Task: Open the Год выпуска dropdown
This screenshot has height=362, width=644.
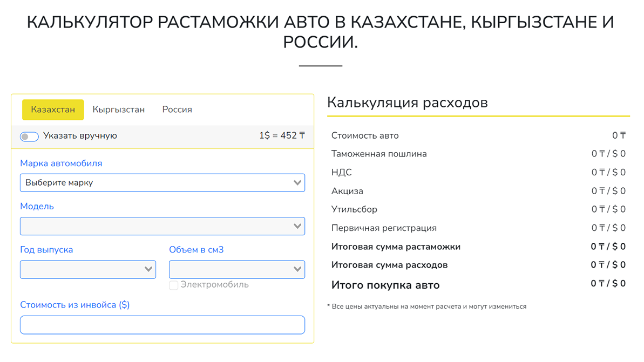Action: 88,269
